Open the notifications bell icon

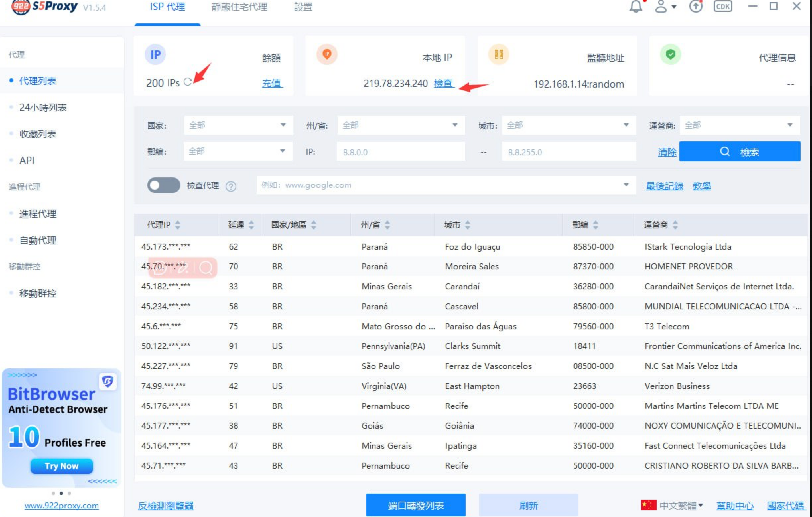pyautogui.click(x=637, y=7)
